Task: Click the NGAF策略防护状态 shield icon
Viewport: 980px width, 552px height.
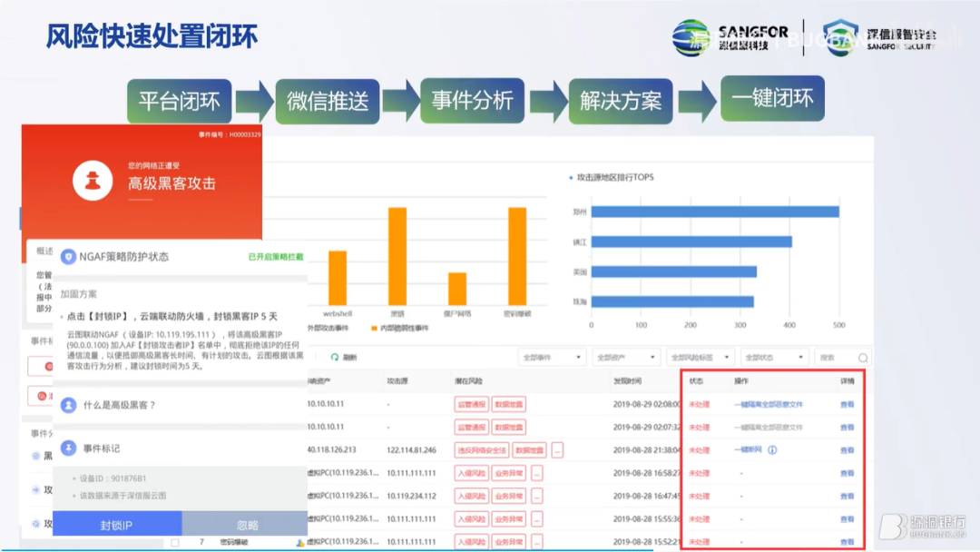Action: tap(68, 257)
